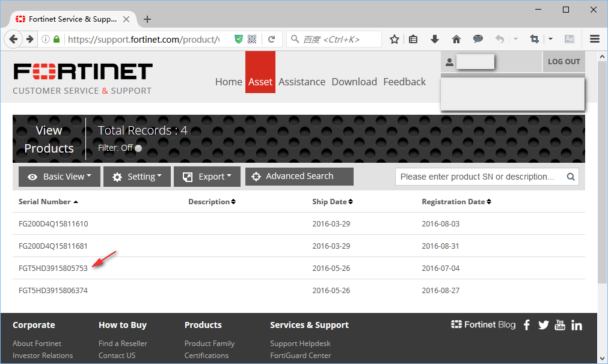Select the Fortinet Service & Support browser tab
Screen dimensions: 608x364
pos(74,19)
